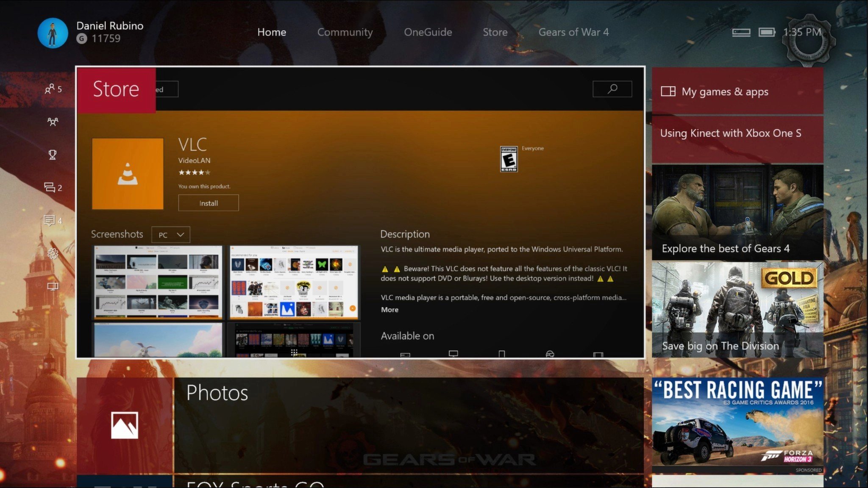The image size is (868, 488).
Task: Open the parties group icon in sidebar
Action: 53,122
